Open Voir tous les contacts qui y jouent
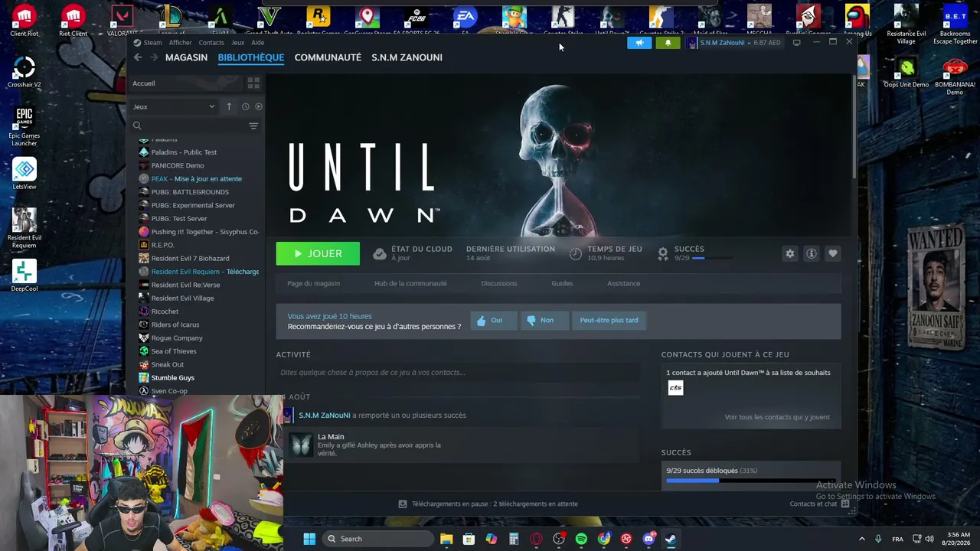 coord(777,417)
